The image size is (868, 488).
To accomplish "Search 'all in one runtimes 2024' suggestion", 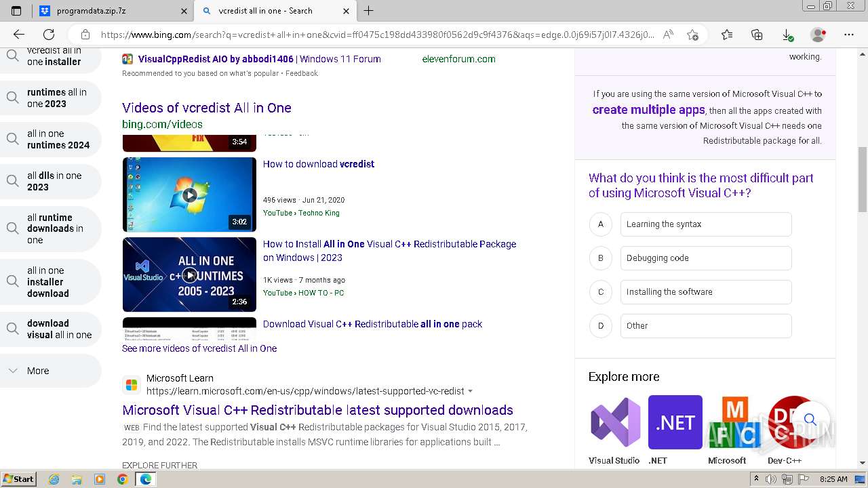I will point(50,140).
